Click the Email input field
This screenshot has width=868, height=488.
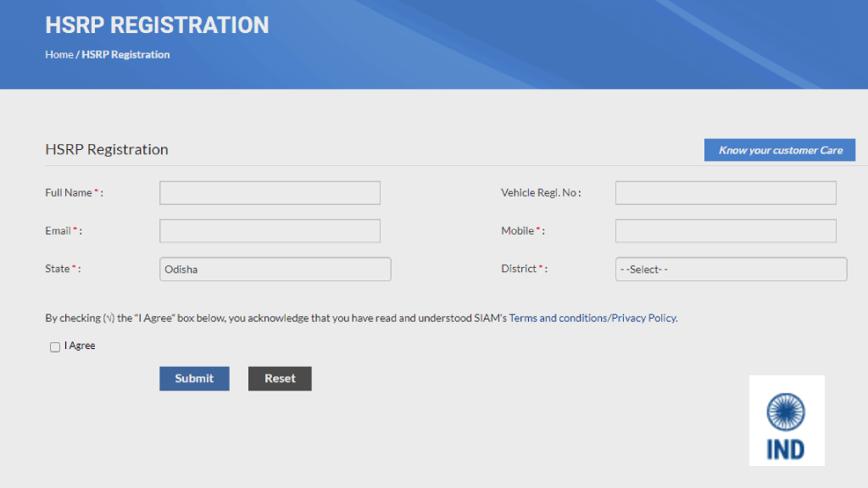[270, 230]
